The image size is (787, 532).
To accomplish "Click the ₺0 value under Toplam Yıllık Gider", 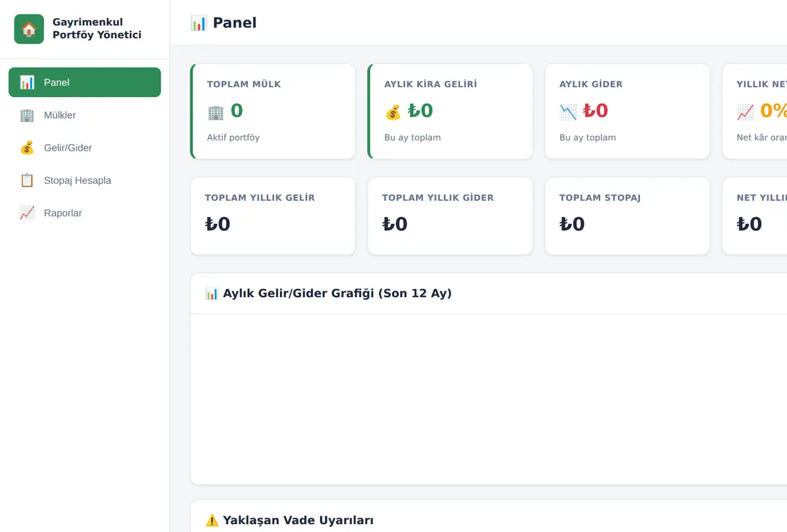I will pyautogui.click(x=395, y=224).
